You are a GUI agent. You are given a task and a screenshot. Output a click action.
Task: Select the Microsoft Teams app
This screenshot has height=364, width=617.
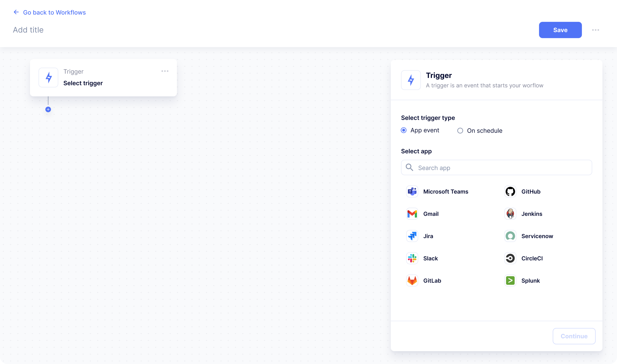[446, 192]
